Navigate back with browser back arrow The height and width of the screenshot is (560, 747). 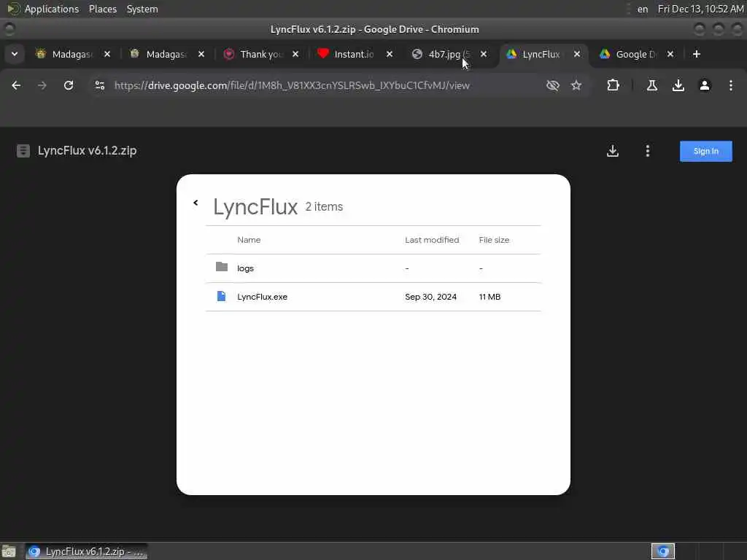point(16,85)
